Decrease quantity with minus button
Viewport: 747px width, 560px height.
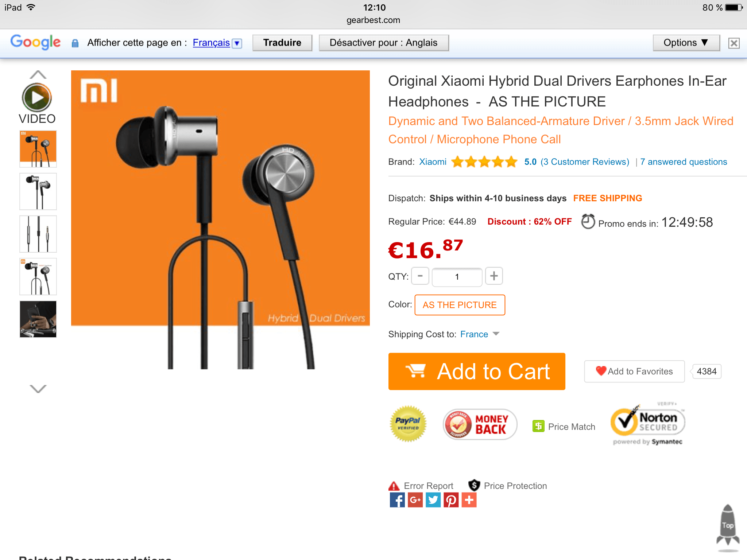point(420,276)
